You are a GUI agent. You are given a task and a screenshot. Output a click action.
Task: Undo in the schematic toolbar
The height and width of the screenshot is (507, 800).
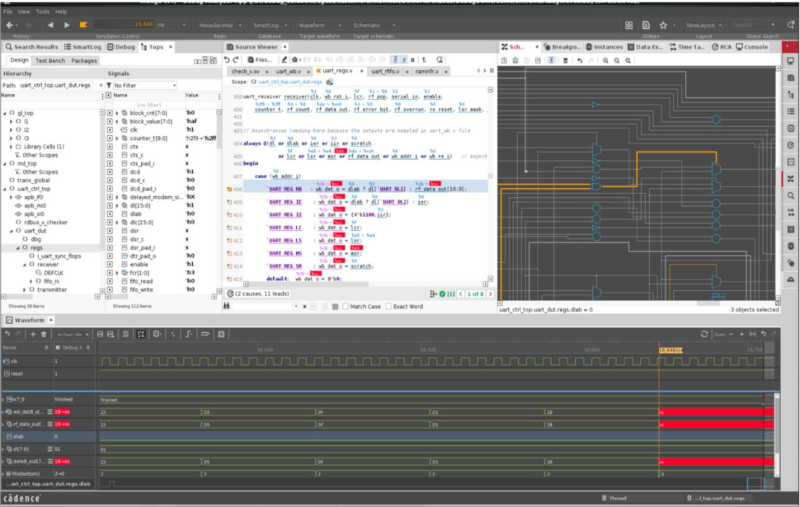pos(580,60)
